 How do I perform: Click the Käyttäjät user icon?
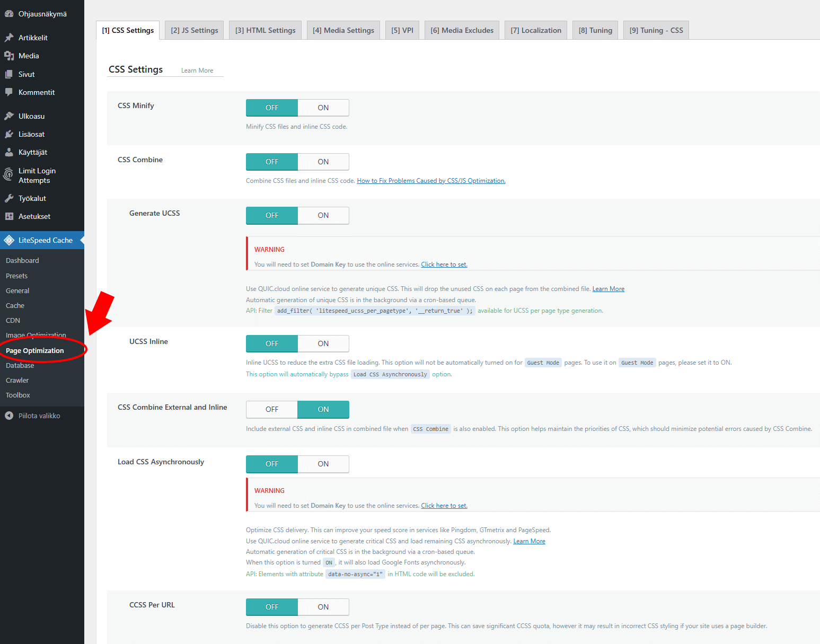click(x=9, y=152)
